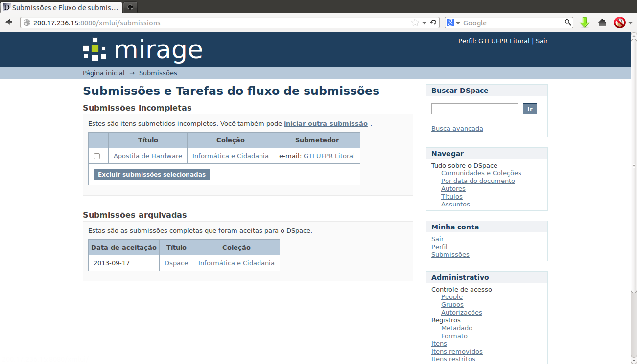Image resolution: width=637 pixels, height=364 pixels.
Task: Open a new tab with plus button
Action: pos(130,7)
